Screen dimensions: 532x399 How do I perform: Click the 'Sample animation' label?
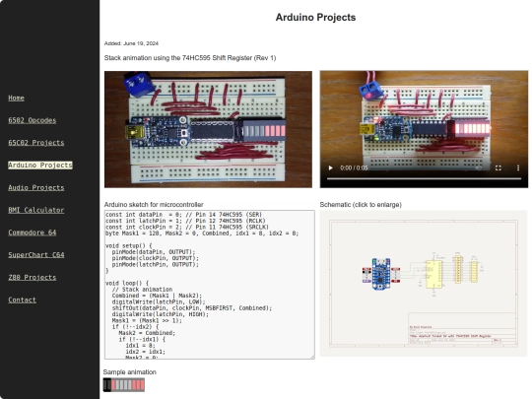click(x=130, y=372)
